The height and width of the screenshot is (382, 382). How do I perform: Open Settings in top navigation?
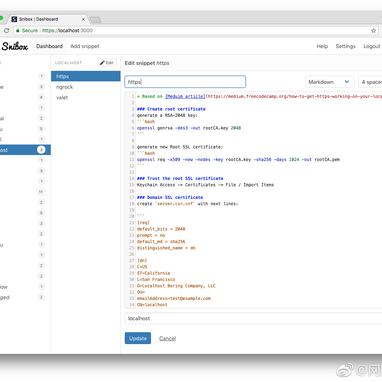point(345,46)
